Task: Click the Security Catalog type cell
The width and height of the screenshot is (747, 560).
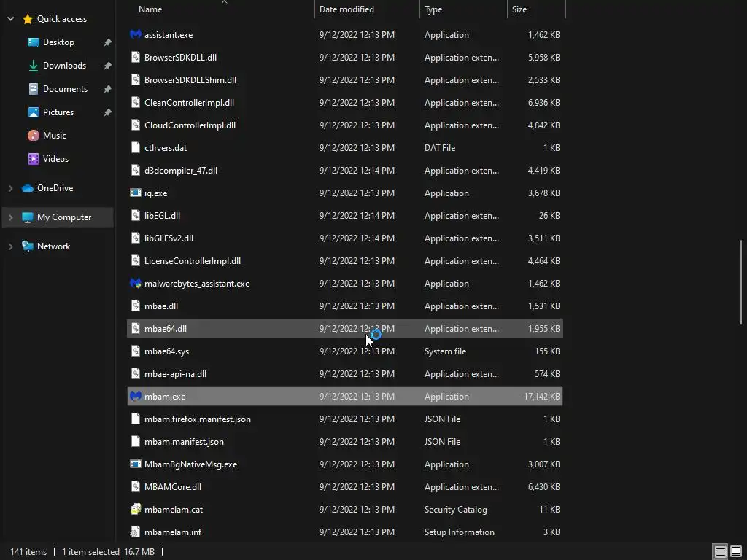Action: pyautogui.click(x=455, y=510)
